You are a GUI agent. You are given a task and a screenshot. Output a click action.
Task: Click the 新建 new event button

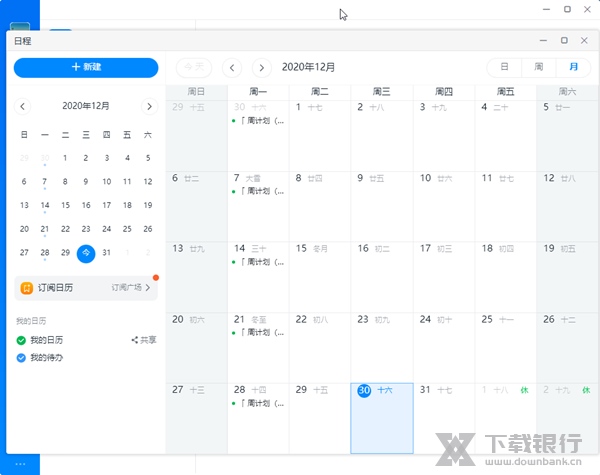pyautogui.click(x=86, y=67)
